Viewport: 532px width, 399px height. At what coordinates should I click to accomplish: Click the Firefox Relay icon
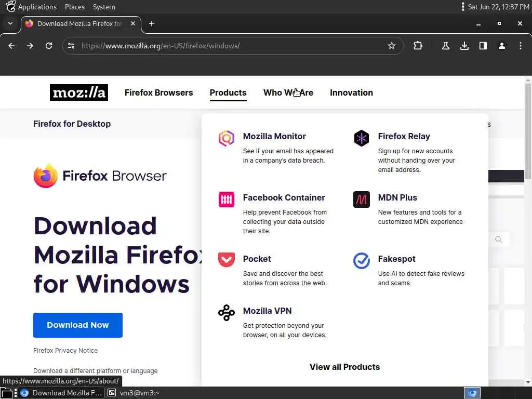(362, 138)
